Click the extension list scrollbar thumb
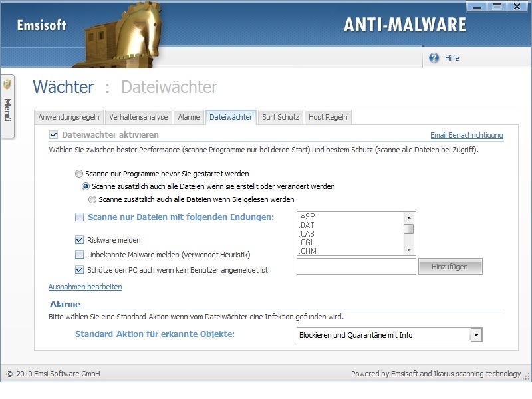The height and width of the screenshot is (399, 532). pyautogui.click(x=409, y=229)
